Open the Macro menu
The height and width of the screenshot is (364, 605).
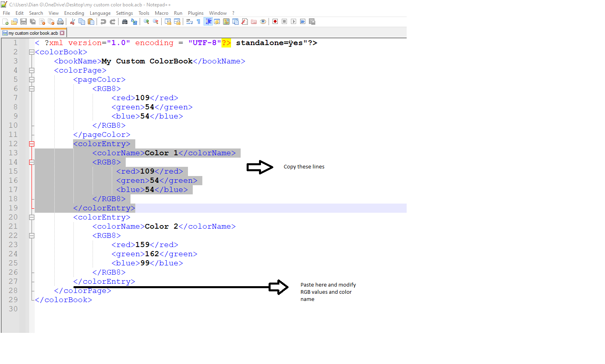coord(162,13)
